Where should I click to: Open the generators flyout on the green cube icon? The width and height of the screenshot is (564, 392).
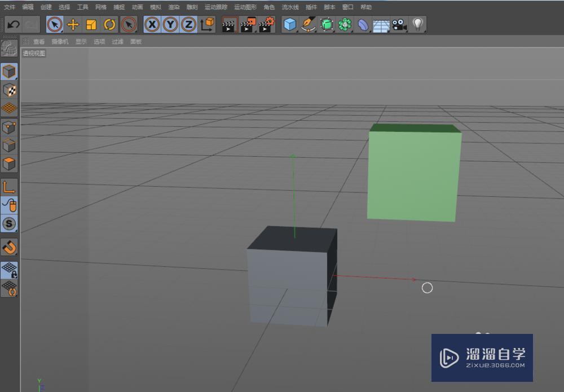coord(327,24)
